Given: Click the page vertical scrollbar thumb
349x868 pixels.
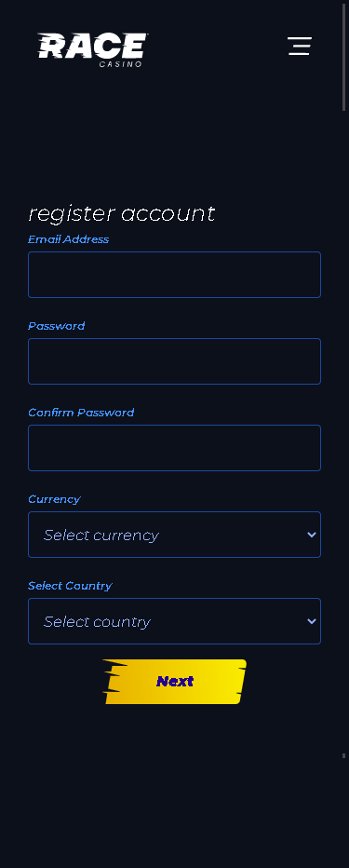Looking at the screenshot, I should point(343,55).
